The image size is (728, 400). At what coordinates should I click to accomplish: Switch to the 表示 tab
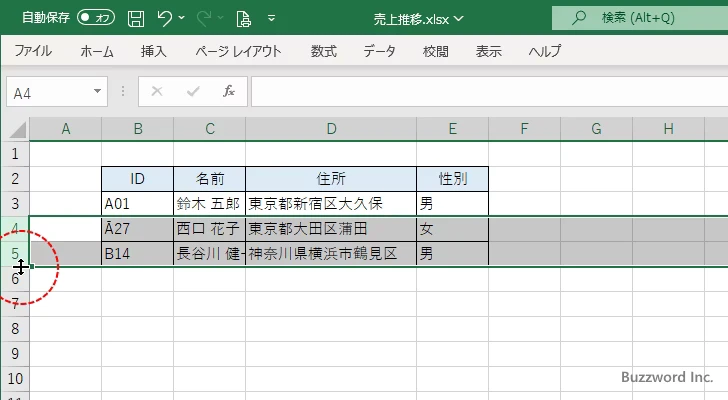point(488,51)
